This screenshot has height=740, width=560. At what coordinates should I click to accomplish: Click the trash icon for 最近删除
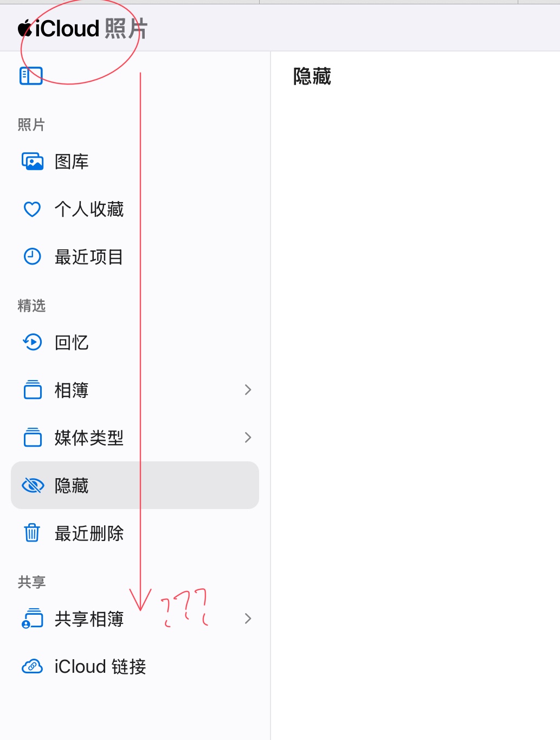click(x=32, y=532)
